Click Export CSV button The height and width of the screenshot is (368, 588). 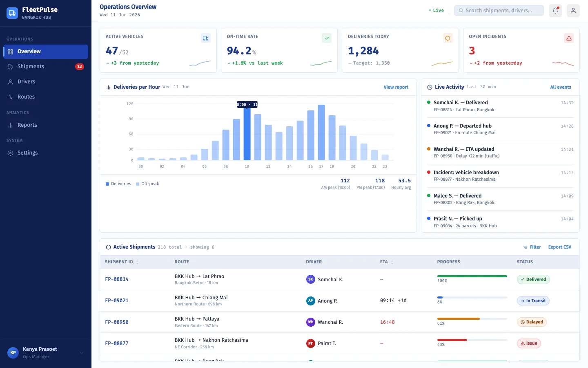(x=559, y=247)
